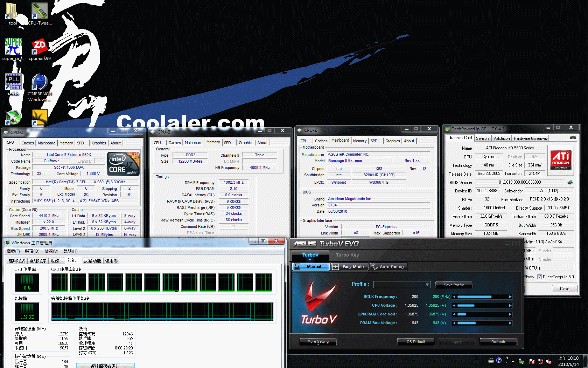This screenshot has width=588, height=368.
Task: Click the BCLK Frequency increase arrow
Action: tap(510, 297)
